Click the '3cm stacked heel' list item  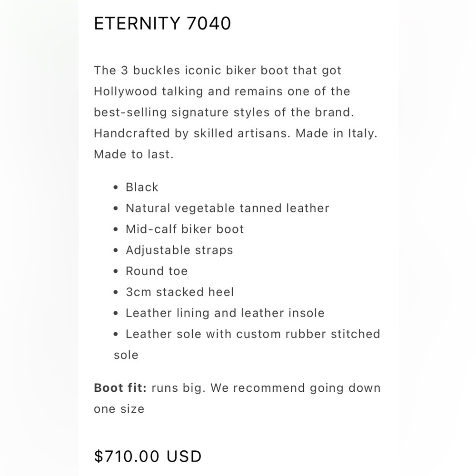[x=180, y=292]
